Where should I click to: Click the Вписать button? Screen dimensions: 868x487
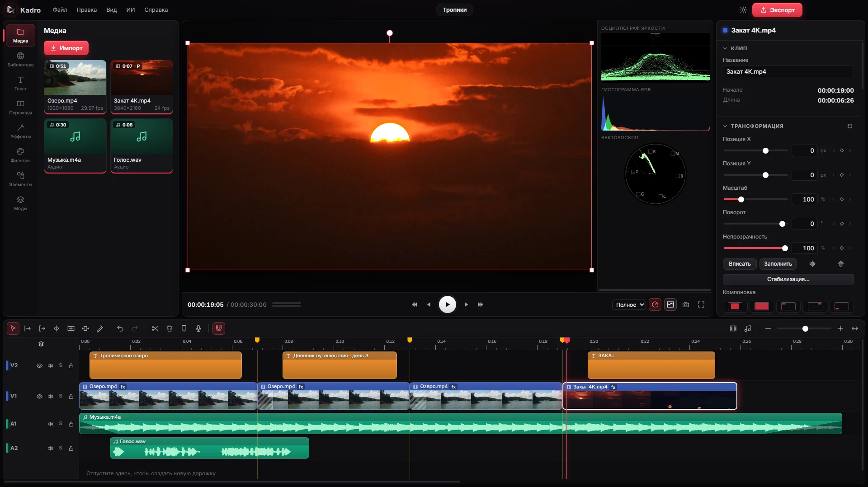pos(740,264)
